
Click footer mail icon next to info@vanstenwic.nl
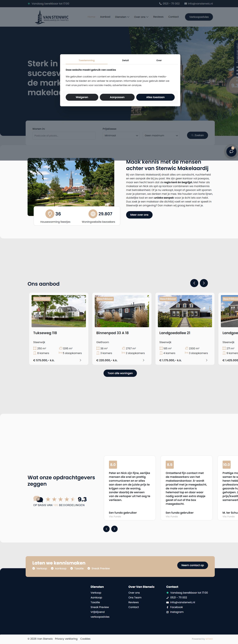pos(167,603)
